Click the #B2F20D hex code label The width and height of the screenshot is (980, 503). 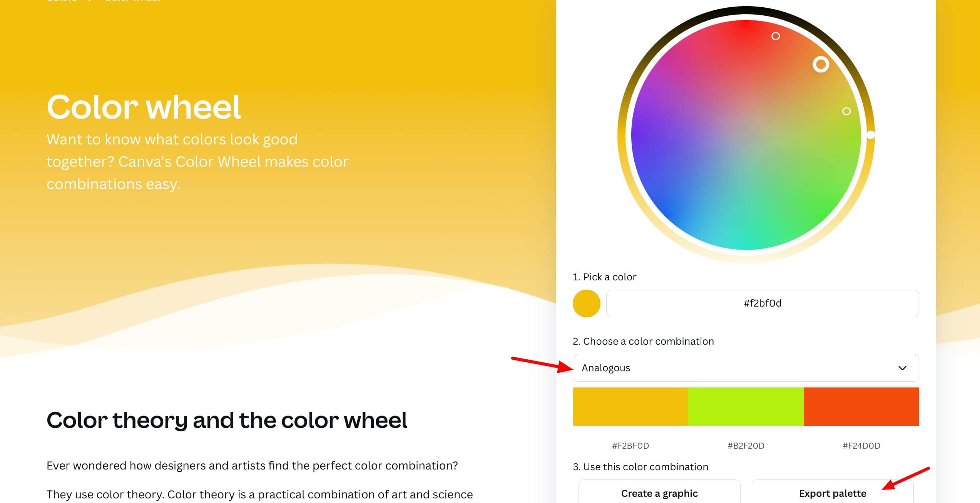tap(746, 446)
